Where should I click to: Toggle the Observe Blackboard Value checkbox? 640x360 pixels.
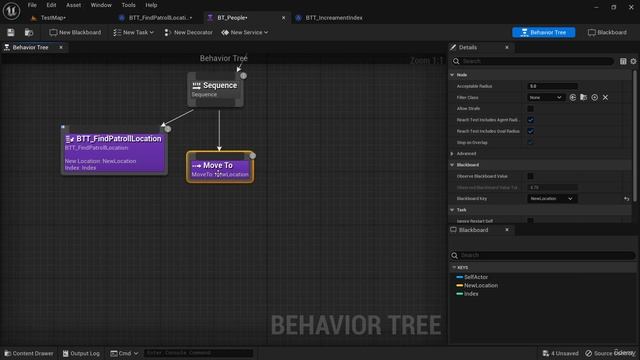pyautogui.click(x=530, y=176)
